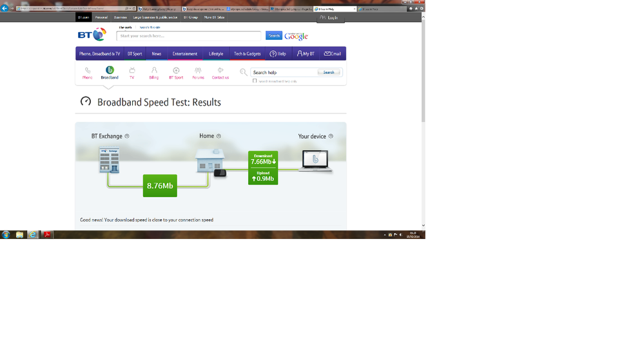Viewport: 644px width, 362px height.
Task: Open Entertainment menu item
Action: click(185, 53)
